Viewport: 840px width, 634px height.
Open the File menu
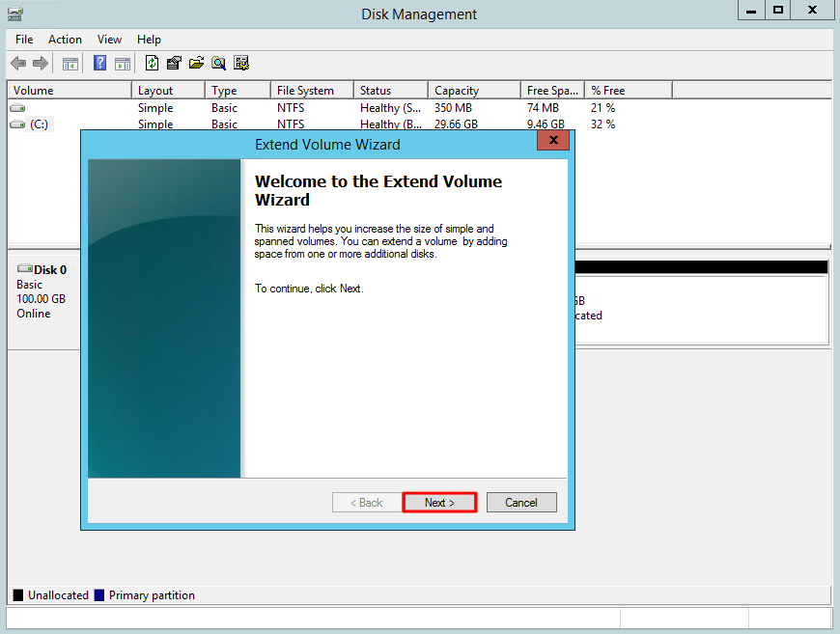click(x=24, y=40)
